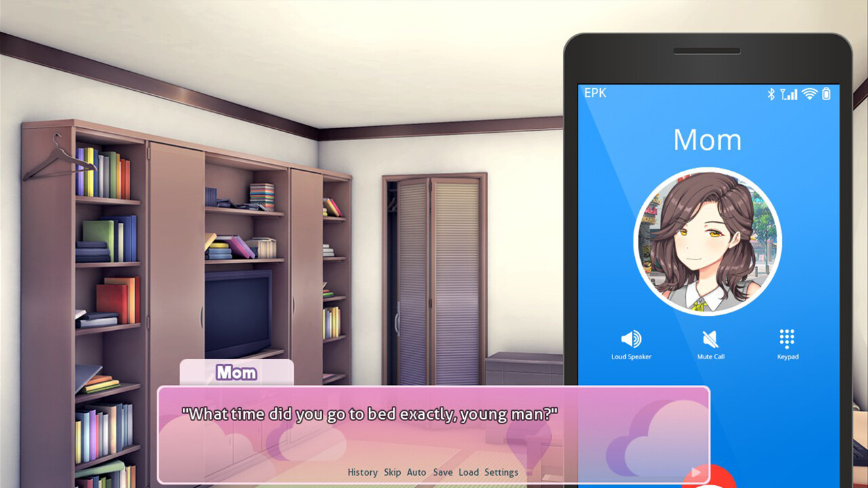868x488 pixels.
Task: Open the Save menu
Action: 443,472
